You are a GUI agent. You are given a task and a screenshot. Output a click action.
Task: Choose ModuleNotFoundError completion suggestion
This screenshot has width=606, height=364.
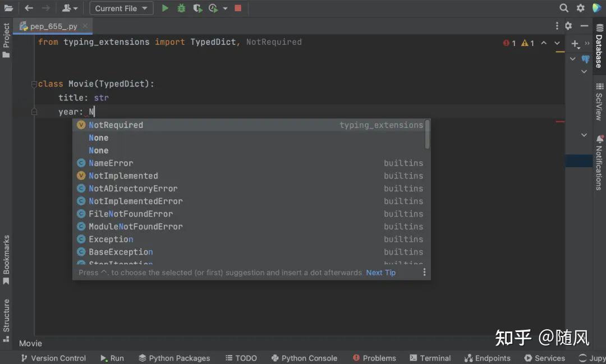[x=250, y=227]
